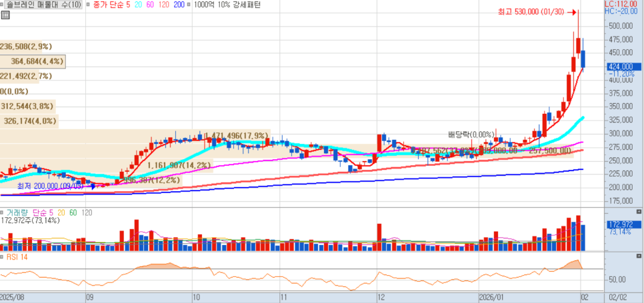Image resolution: width=644 pixels, height=303 pixels.
Task: Select the 종가 단순 5 moving average label
Action: click(112, 5)
